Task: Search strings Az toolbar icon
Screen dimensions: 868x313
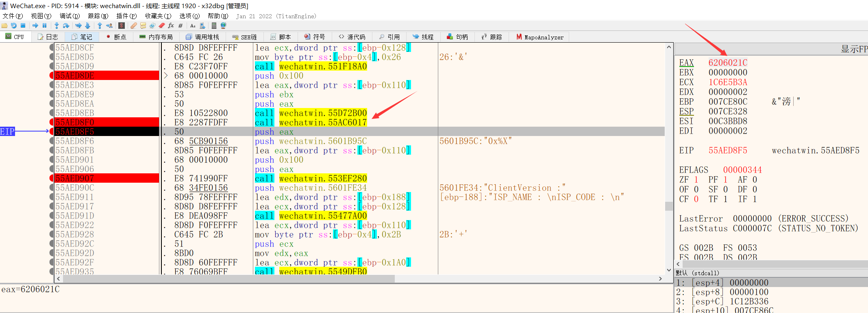Action: (x=193, y=26)
